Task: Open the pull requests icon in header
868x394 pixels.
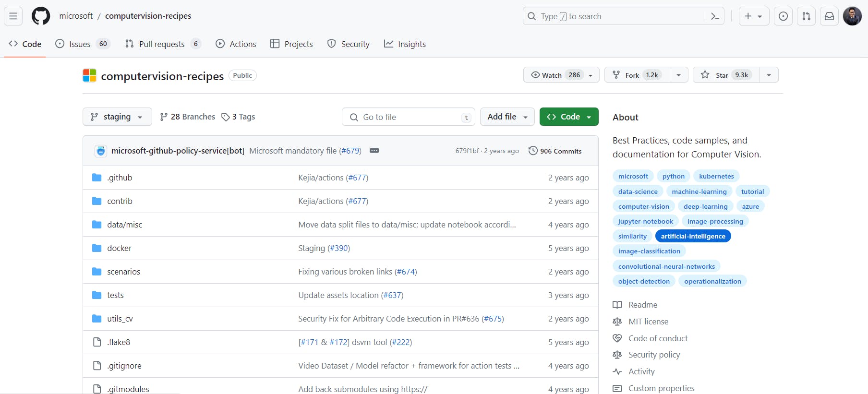Action: coord(806,16)
